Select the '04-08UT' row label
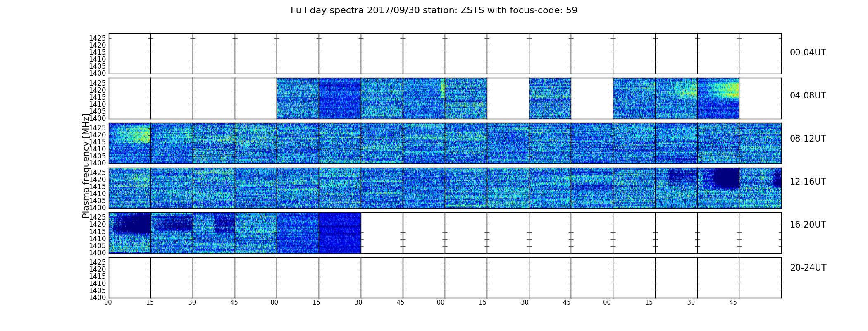This screenshot has width=868, height=331. click(x=808, y=96)
